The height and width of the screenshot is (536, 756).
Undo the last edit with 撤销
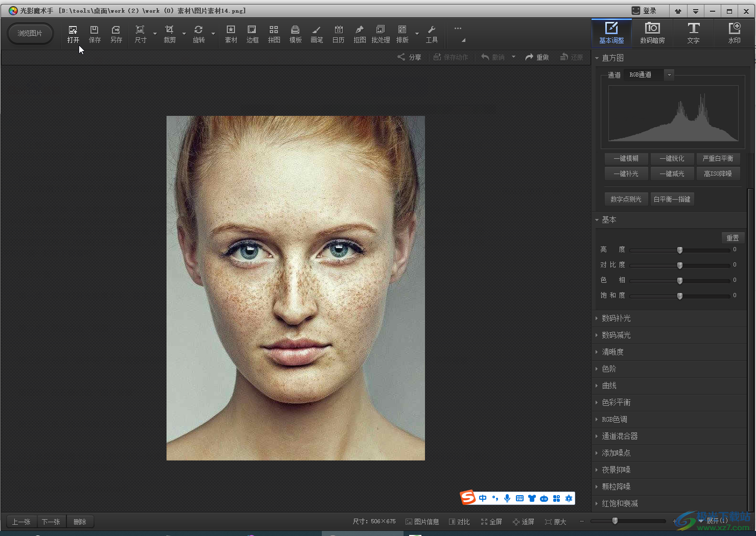tap(493, 57)
